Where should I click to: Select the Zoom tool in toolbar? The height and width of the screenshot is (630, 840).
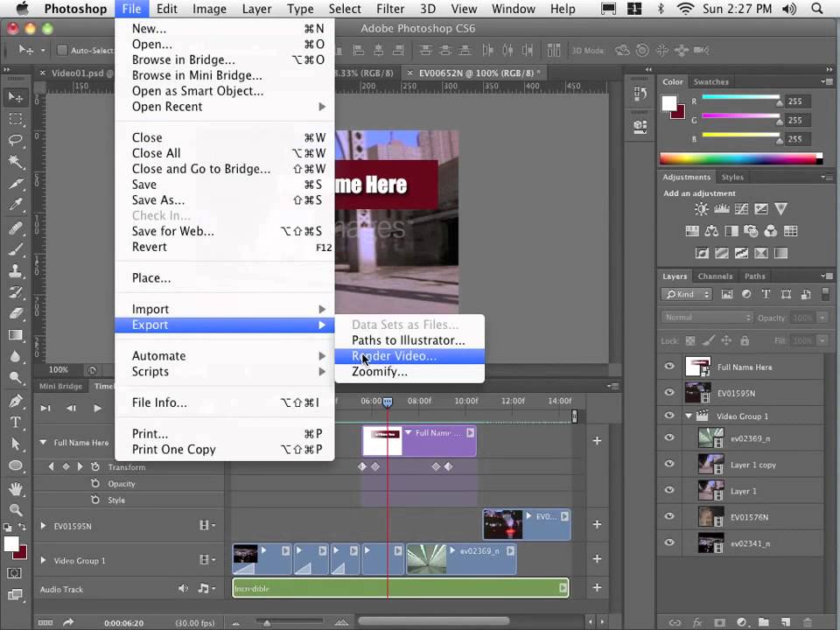[16, 510]
